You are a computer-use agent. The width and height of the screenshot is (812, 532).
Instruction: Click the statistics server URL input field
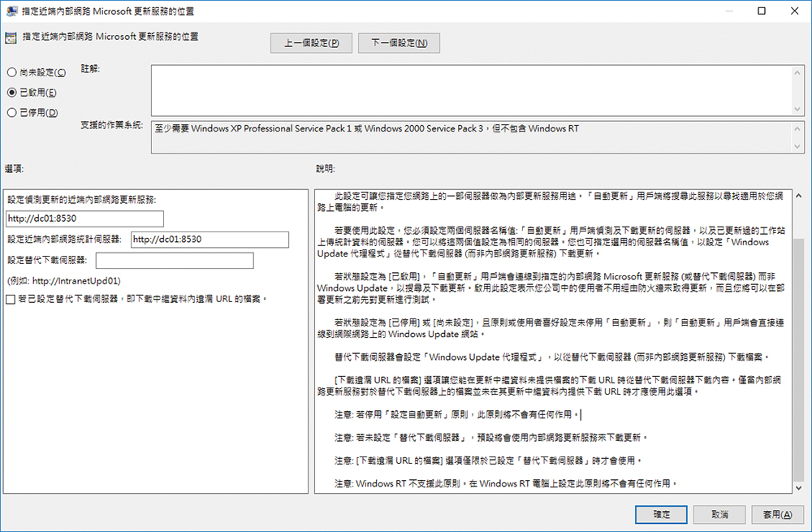[209, 240]
